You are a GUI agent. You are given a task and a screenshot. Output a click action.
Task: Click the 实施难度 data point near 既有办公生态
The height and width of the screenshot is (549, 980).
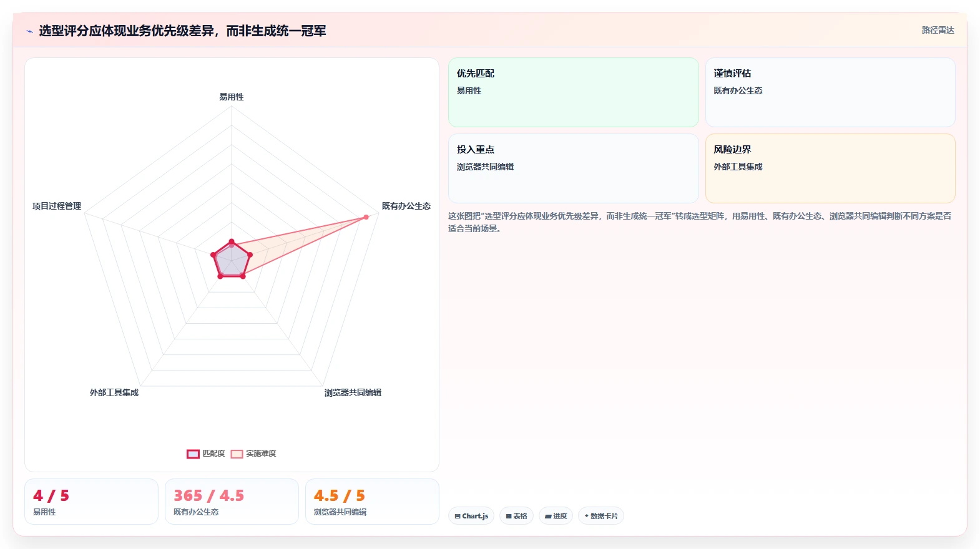[366, 217]
